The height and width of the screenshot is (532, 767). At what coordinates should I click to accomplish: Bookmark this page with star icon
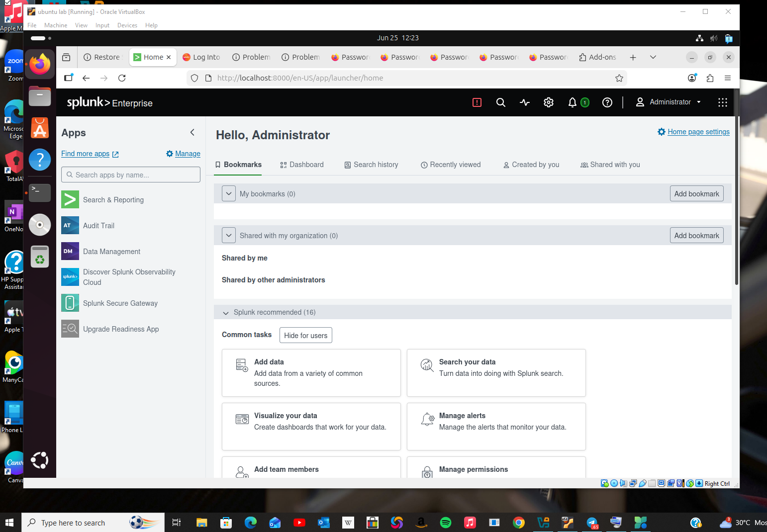[619, 78]
